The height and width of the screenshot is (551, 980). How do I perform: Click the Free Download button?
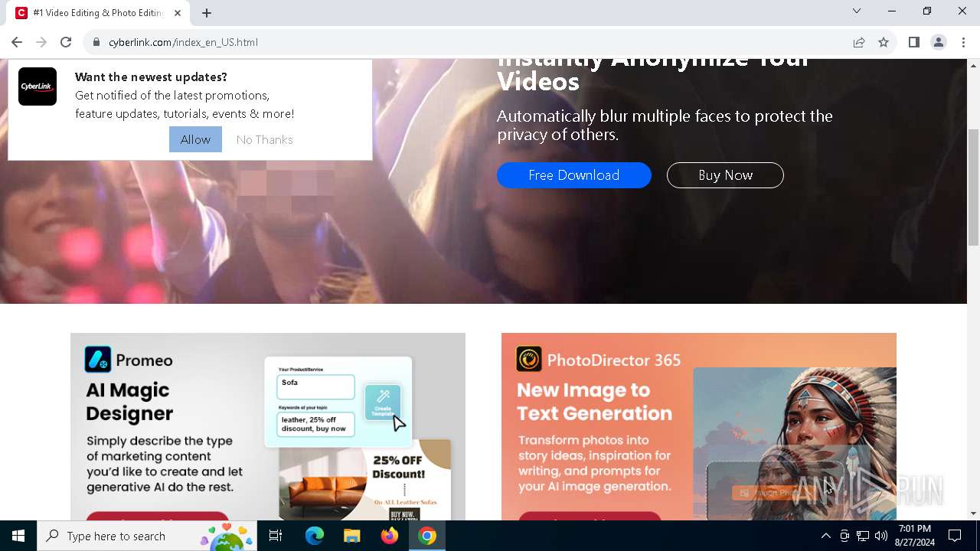pos(574,175)
